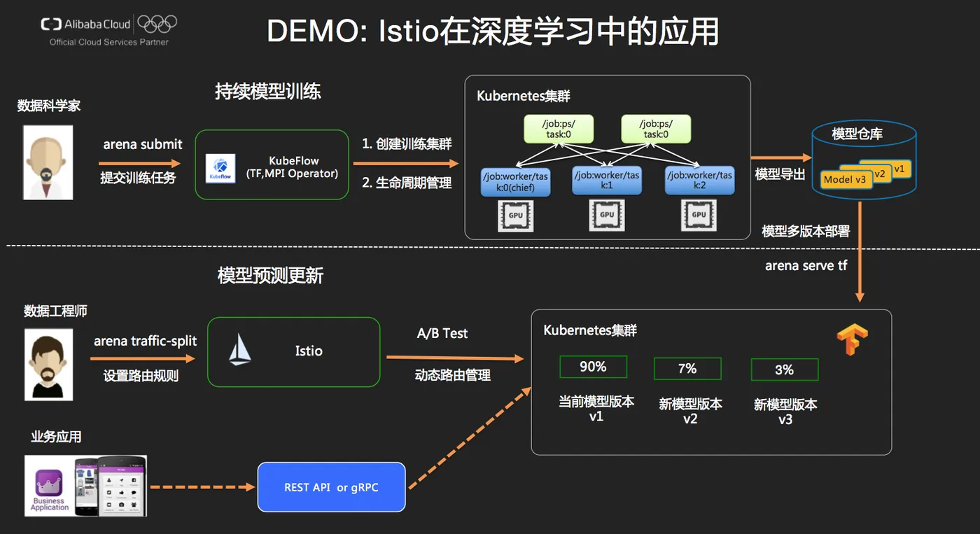The width and height of the screenshot is (980, 534).
Task: Click the 模型导出 label
Action: [x=780, y=174]
